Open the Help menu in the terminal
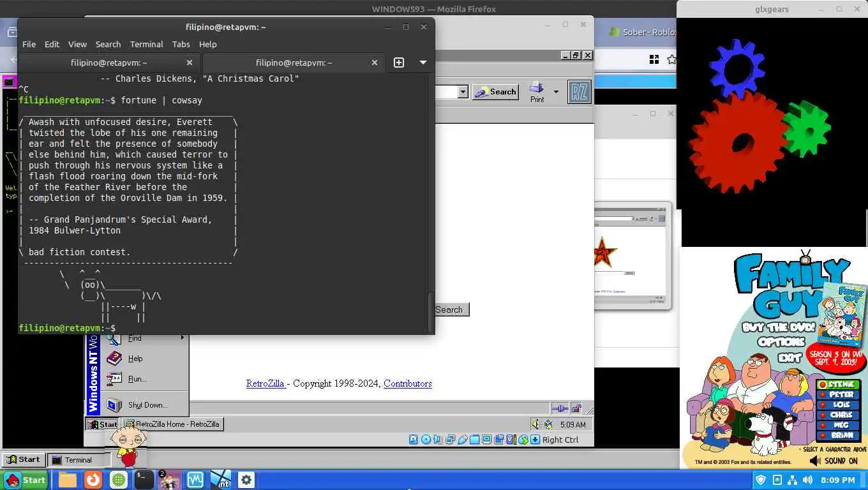868x490 pixels. point(208,44)
